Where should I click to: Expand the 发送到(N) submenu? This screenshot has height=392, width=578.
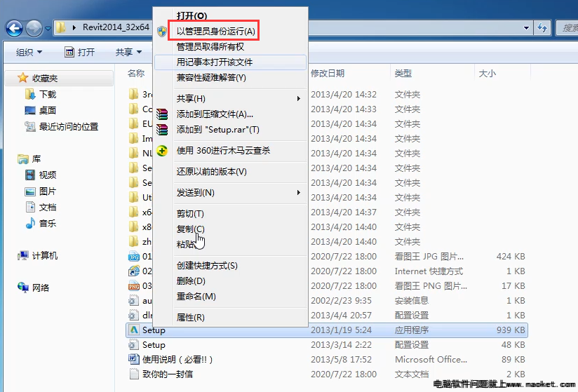pos(230,193)
